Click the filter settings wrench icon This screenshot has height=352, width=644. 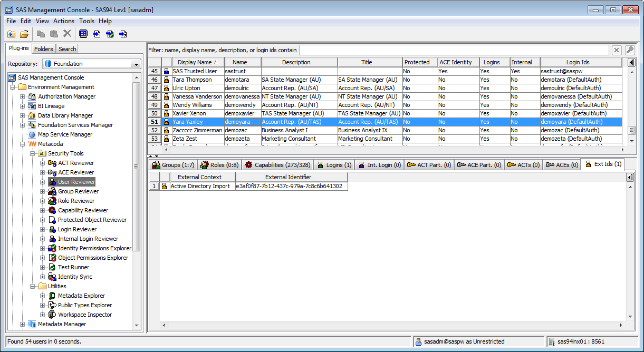630,50
